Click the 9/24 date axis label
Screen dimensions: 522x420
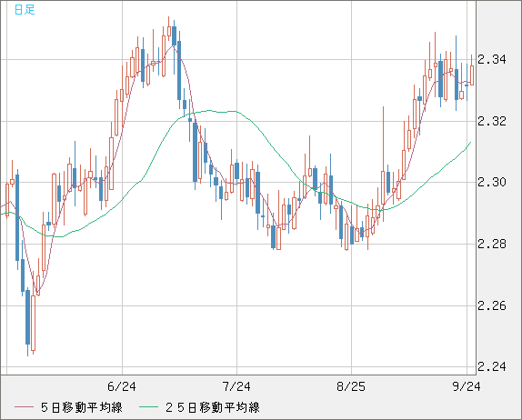click(467, 386)
